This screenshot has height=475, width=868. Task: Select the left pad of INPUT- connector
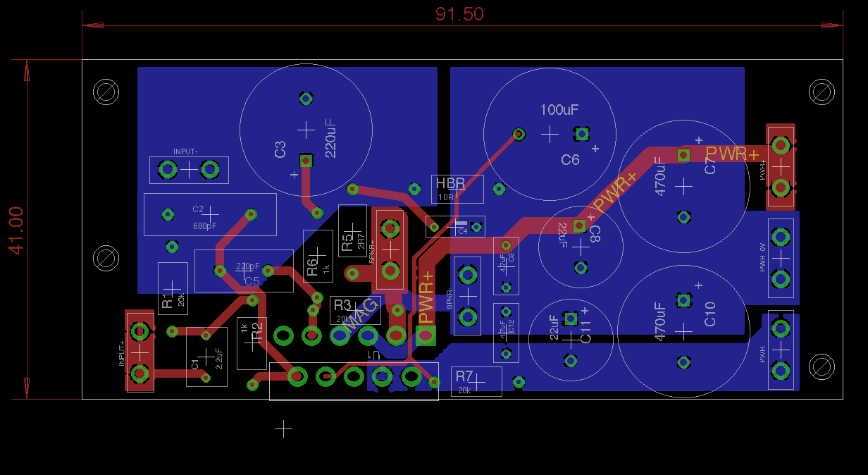[168, 170]
